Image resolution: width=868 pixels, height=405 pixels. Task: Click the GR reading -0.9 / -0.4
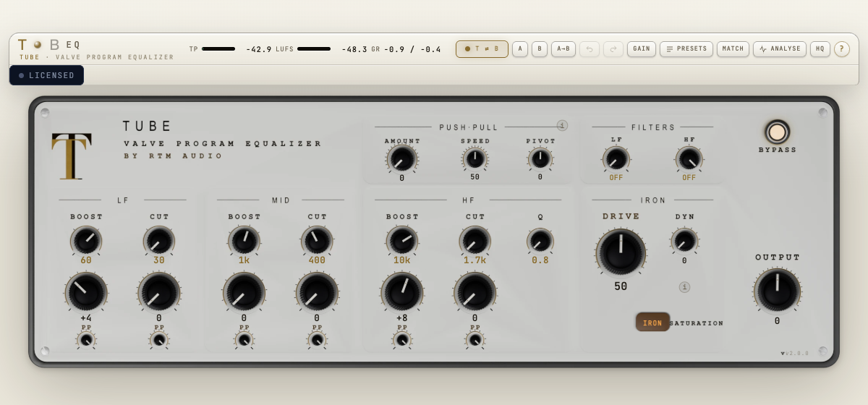click(x=412, y=49)
